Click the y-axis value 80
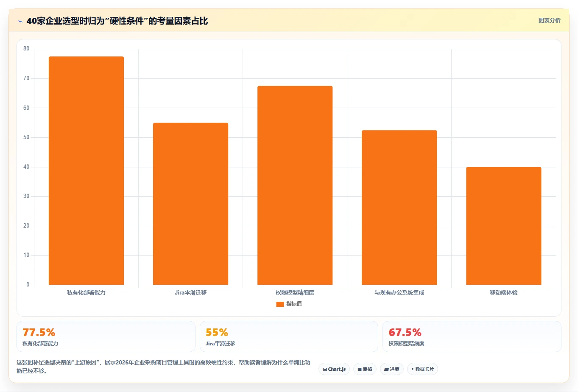 26,49
